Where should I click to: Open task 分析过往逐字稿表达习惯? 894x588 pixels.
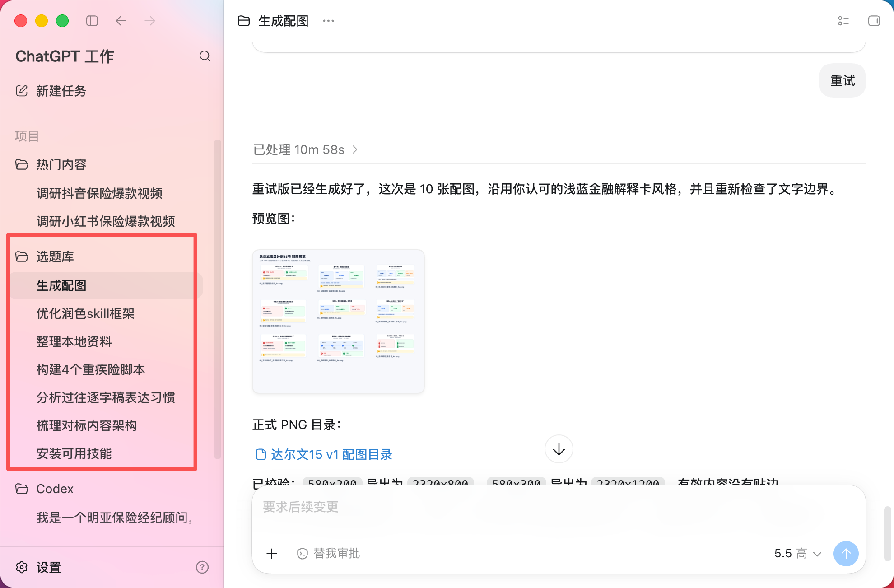coord(106,397)
